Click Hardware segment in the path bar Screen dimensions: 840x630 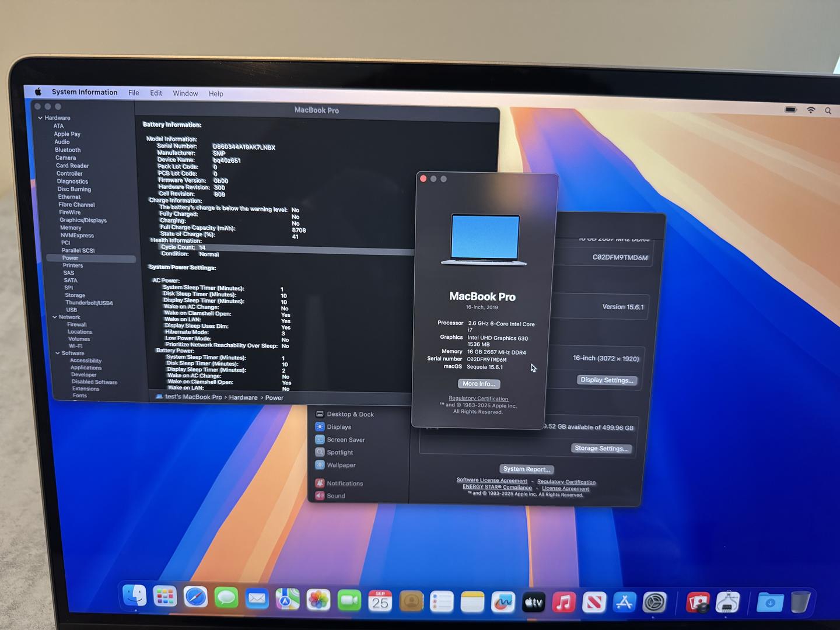[x=243, y=397]
